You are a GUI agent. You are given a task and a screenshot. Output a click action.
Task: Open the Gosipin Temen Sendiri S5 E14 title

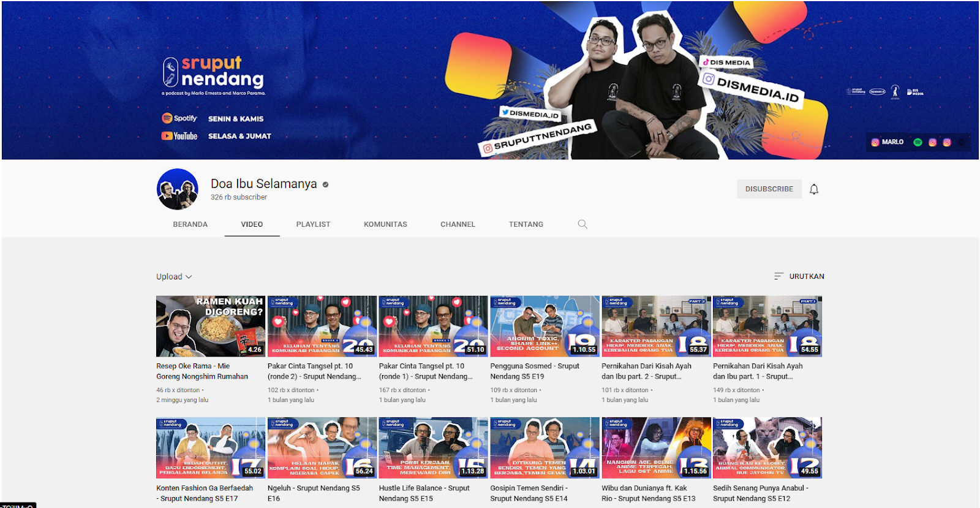coord(529,493)
